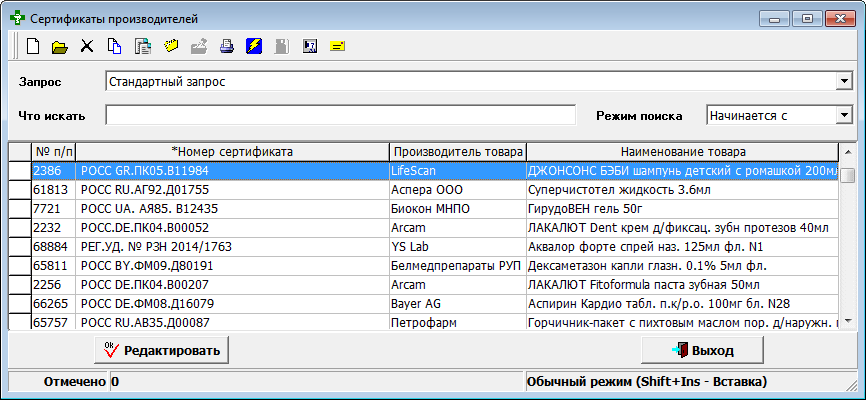Expand the Запрос dropdown list
The height and width of the screenshot is (400, 866).
[842, 81]
